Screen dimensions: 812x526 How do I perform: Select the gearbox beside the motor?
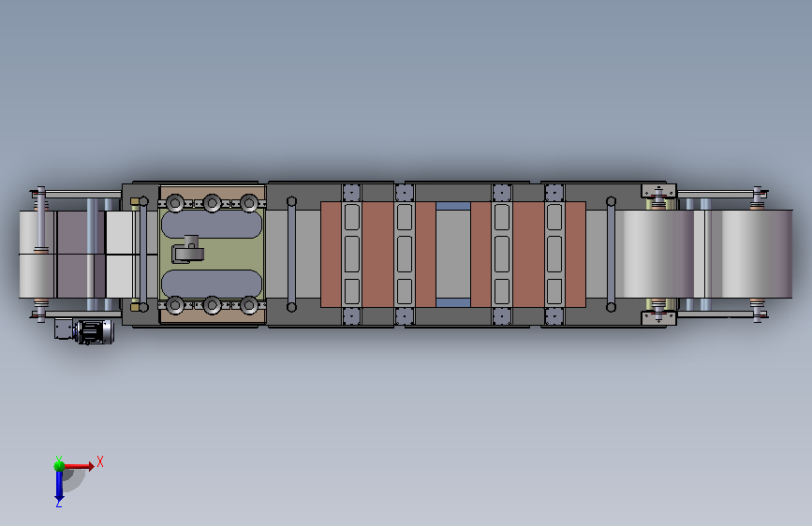63,329
